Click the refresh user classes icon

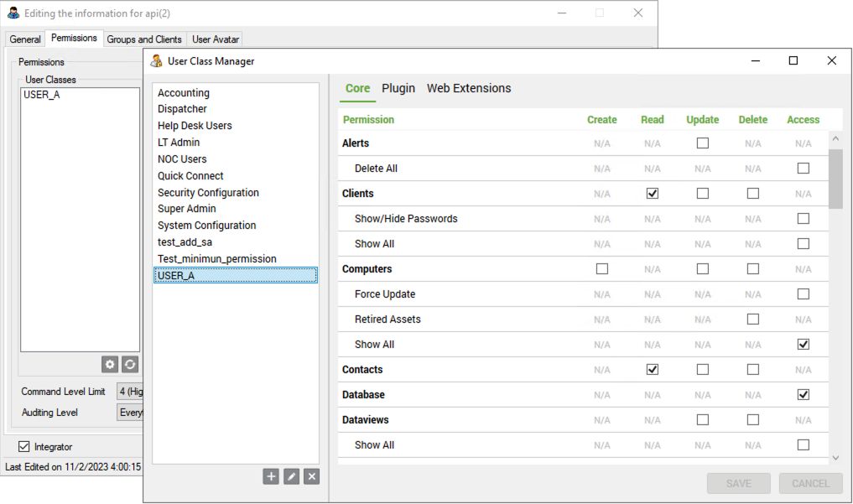[x=130, y=364]
